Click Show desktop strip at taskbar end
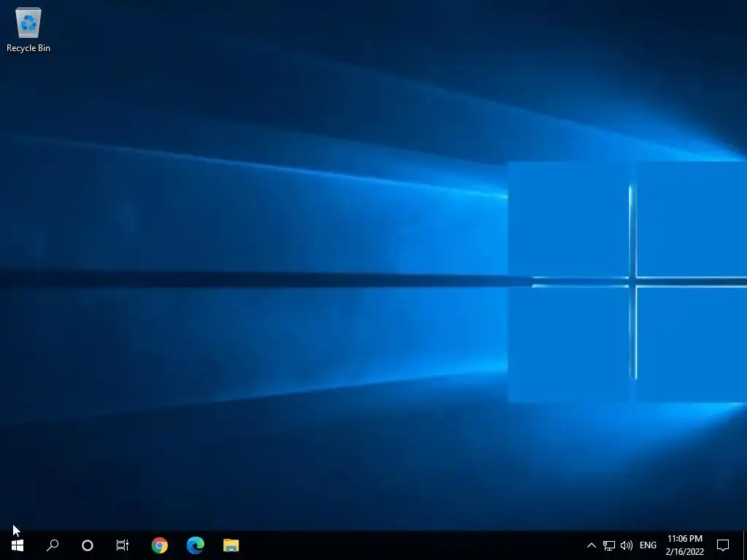747x560 pixels. (x=745, y=545)
